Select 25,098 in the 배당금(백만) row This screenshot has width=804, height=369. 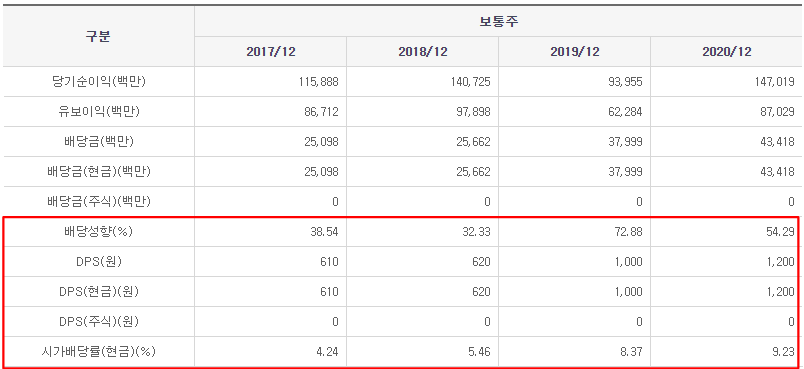point(321,142)
